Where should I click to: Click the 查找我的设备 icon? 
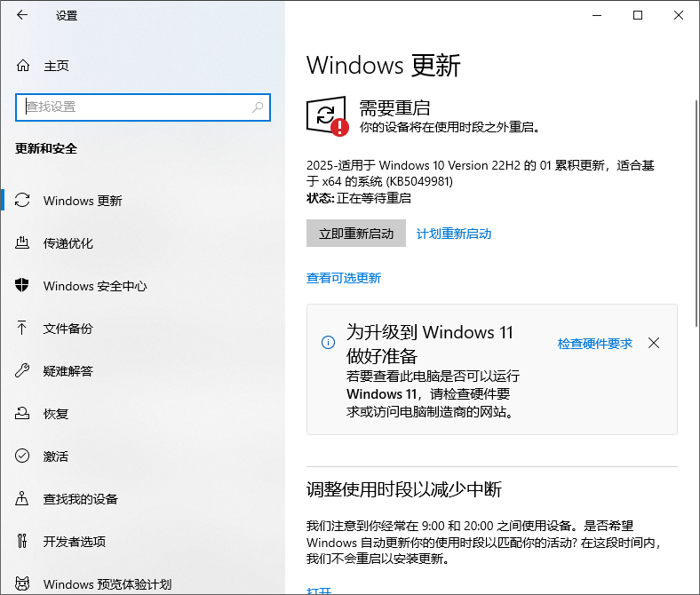tap(22, 498)
